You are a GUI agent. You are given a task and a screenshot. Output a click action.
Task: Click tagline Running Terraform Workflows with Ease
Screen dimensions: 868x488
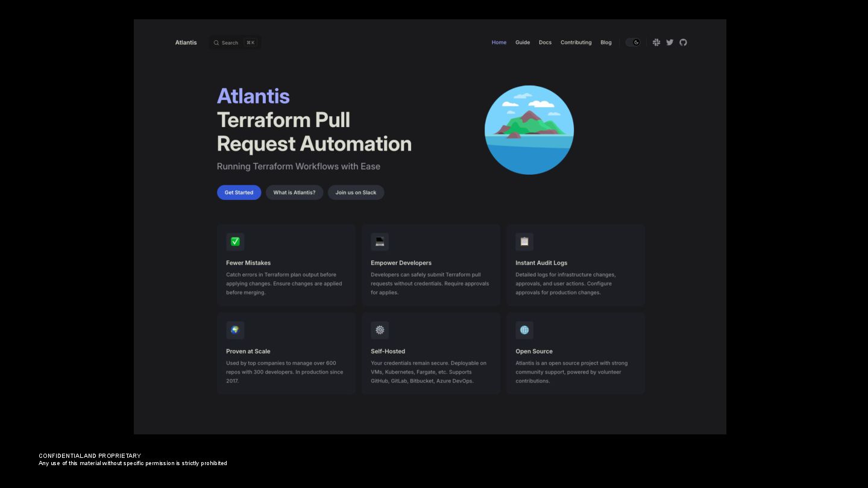(298, 166)
